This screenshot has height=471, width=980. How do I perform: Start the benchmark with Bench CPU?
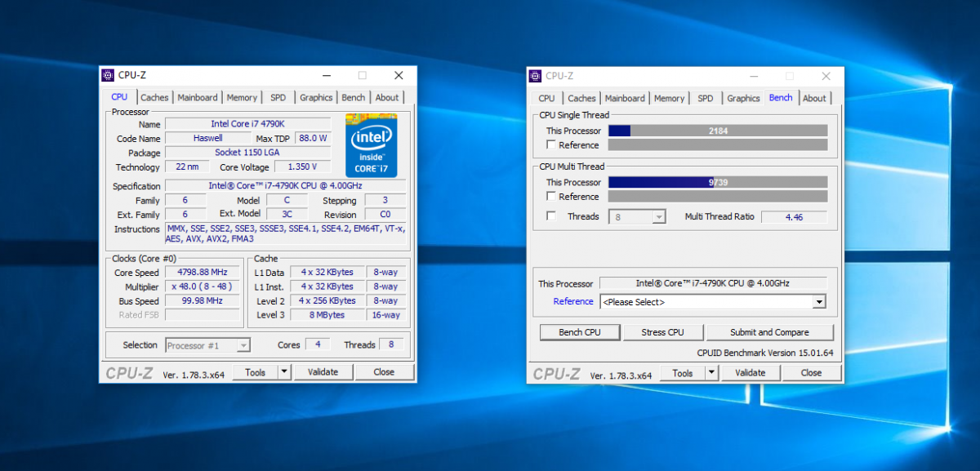coord(580,332)
